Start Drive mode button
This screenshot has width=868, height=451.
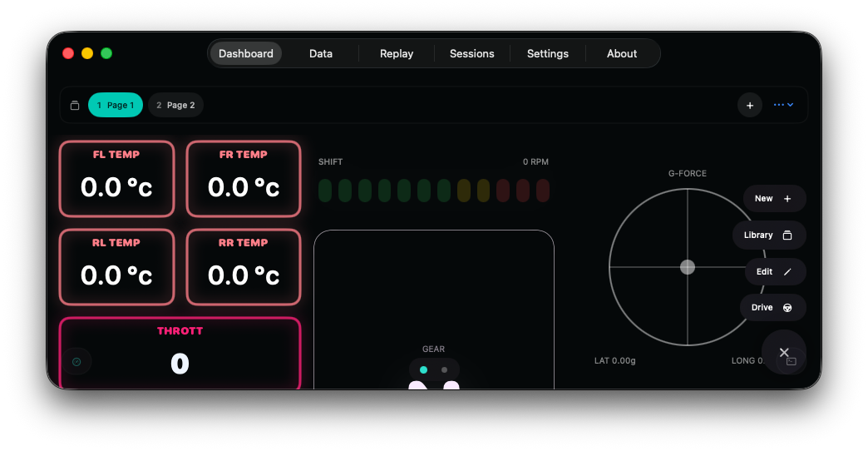tap(772, 308)
